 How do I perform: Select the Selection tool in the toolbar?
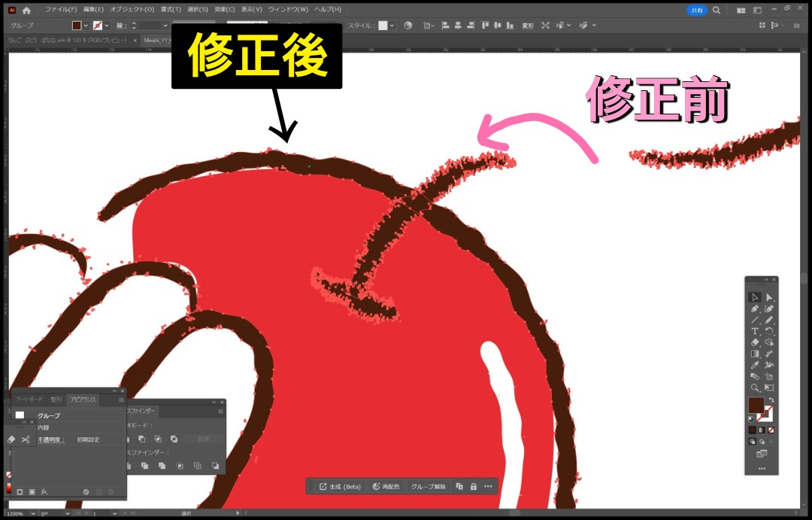(x=754, y=297)
